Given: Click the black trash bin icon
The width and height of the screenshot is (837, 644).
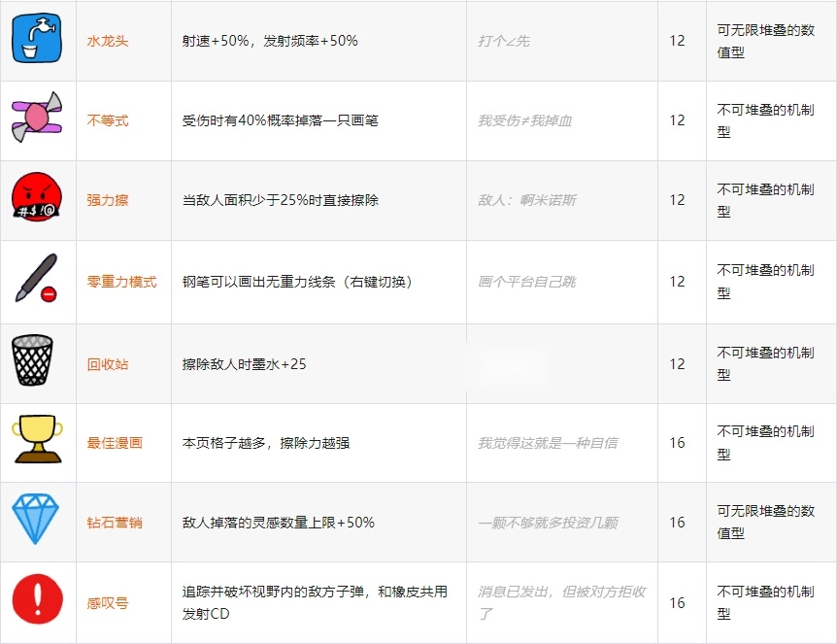Looking at the screenshot, I should [x=37, y=363].
